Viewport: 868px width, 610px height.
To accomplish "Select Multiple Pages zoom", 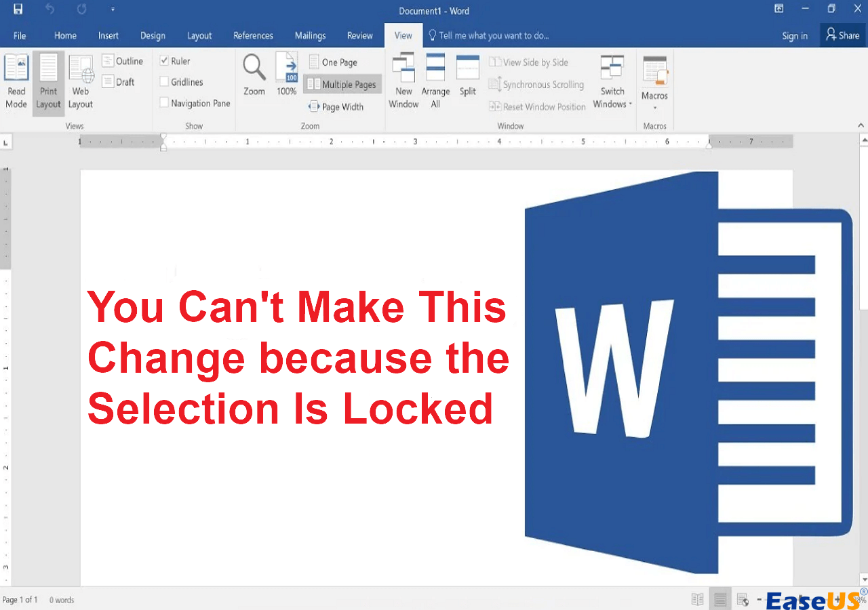I will (x=342, y=85).
